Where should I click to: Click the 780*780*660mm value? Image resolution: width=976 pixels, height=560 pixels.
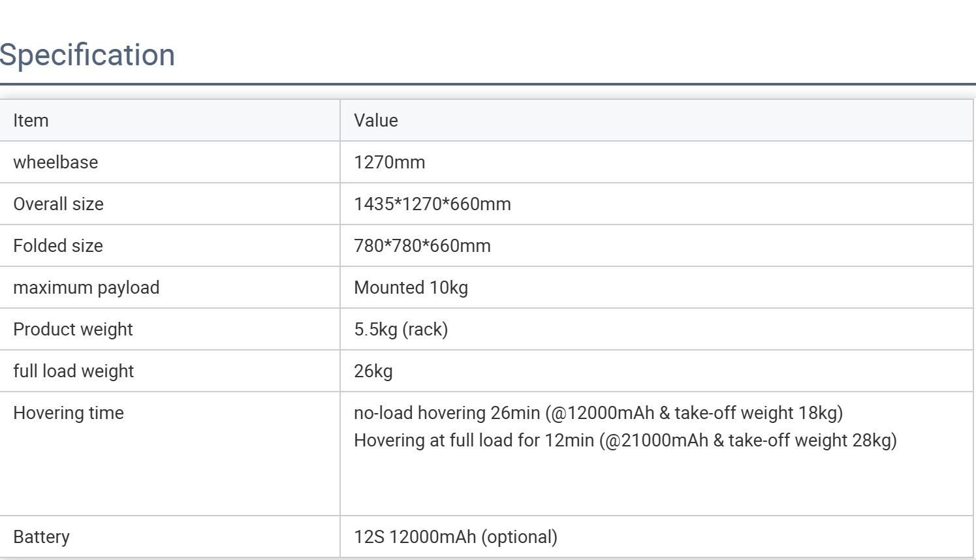422,246
